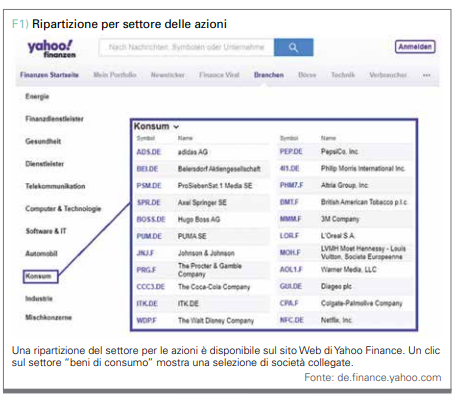
Task: Click the PepsiCo, Inc. name
Action: pyautogui.click(x=340, y=152)
